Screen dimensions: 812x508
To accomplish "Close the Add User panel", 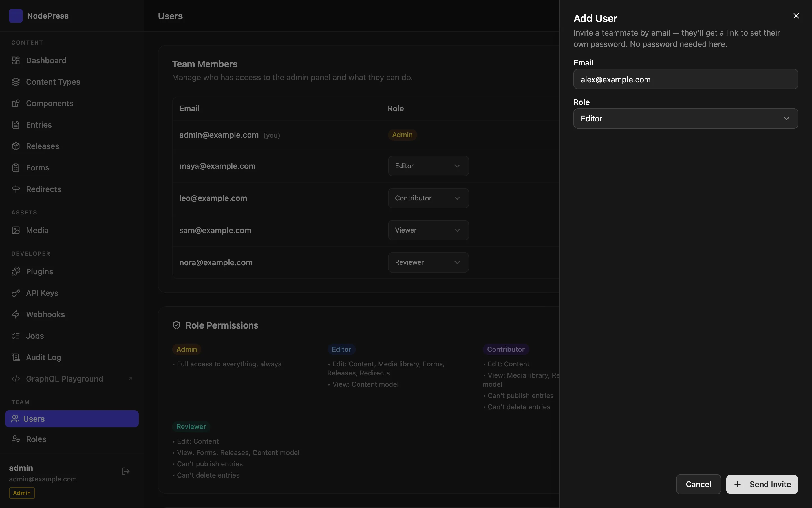I will (x=796, y=16).
